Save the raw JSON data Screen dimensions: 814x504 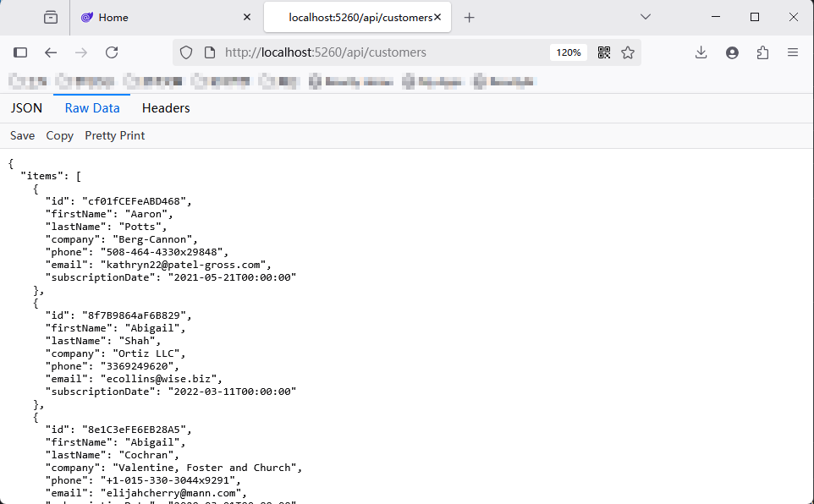(x=22, y=135)
